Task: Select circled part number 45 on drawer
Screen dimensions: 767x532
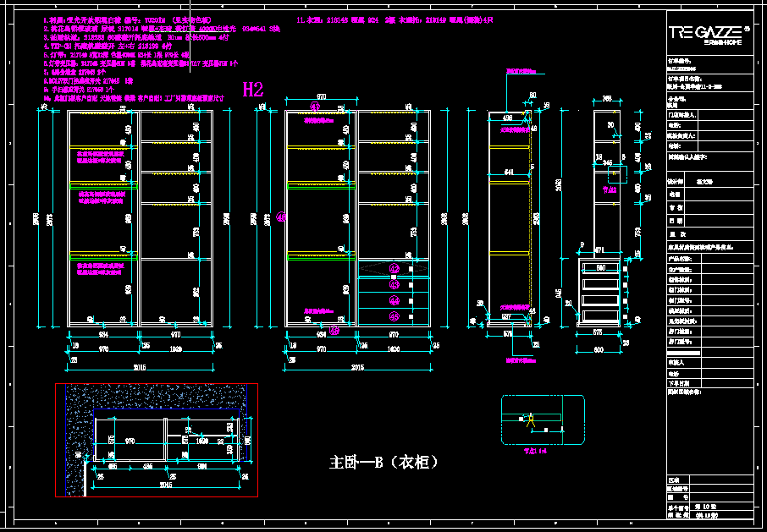Action: pyautogui.click(x=395, y=316)
